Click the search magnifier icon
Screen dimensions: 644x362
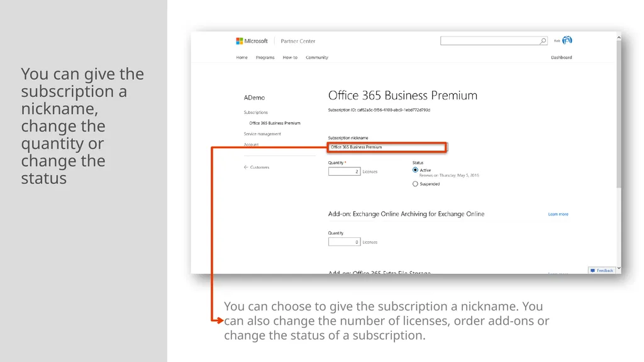[x=543, y=41]
